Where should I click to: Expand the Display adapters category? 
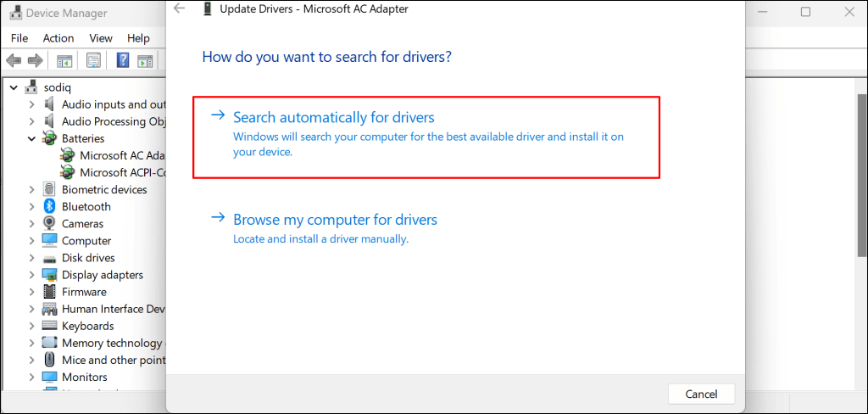[31, 275]
